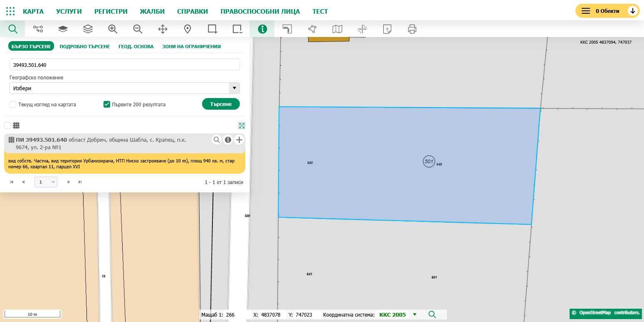Click the parcel identifier search field
This screenshot has height=322, width=644.
pos(125,65)
